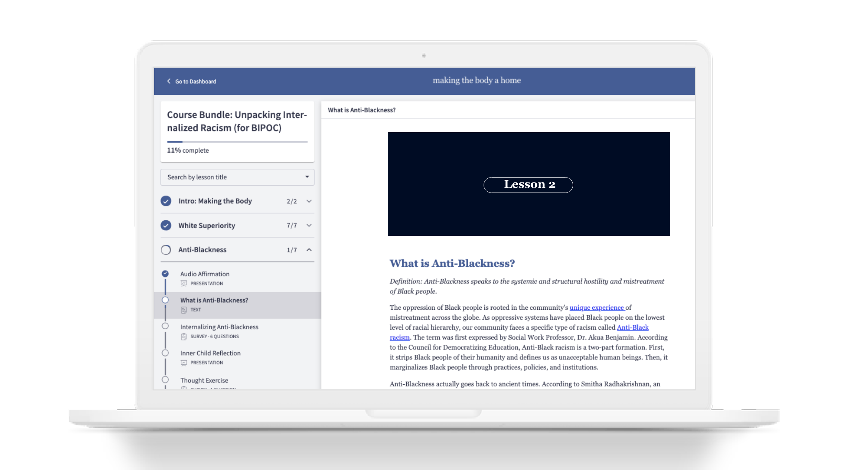
Task: Click the presentation icon under Inner Child Reflection
Action: 184,363
